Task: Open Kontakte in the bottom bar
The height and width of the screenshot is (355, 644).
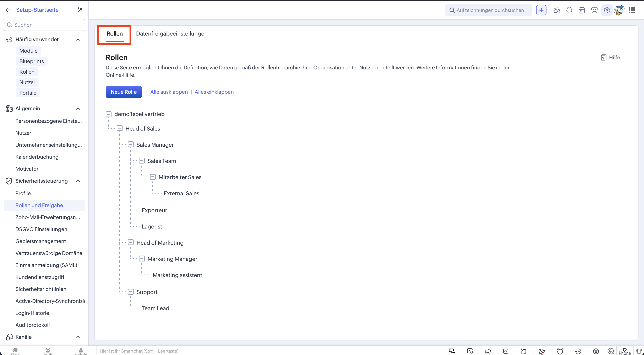Action: click(81, 351)
